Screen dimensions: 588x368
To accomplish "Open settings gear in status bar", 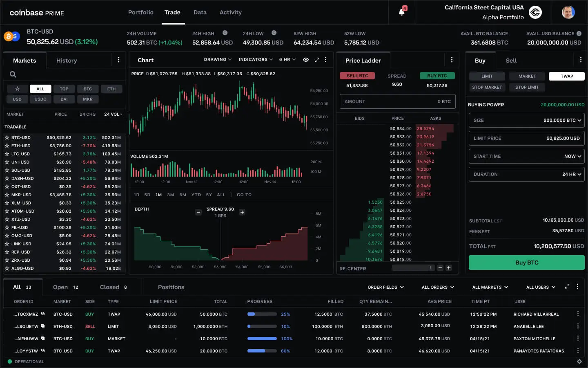I will click(x=579, y=361).
